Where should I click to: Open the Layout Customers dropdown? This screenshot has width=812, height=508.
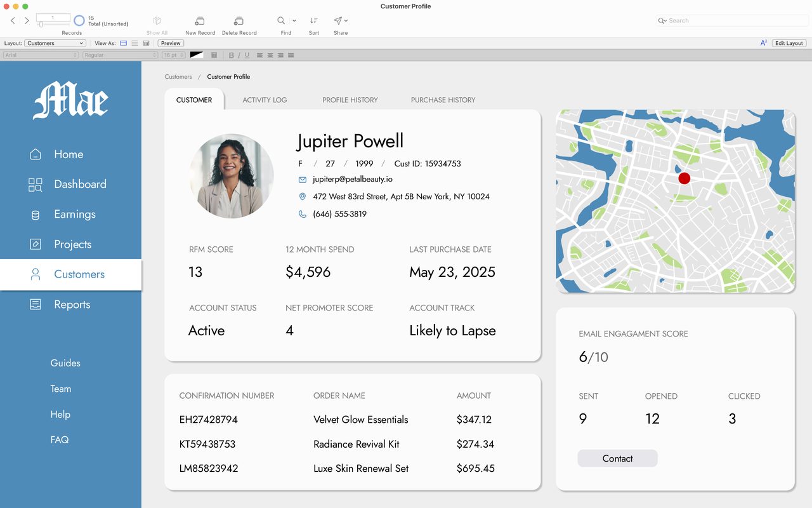(x=55, y=43)
